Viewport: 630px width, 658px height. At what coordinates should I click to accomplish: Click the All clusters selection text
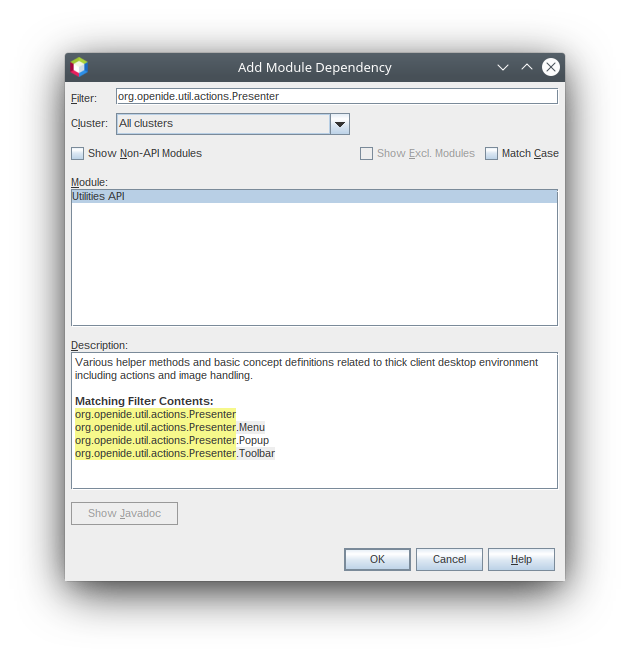[222, 124]
